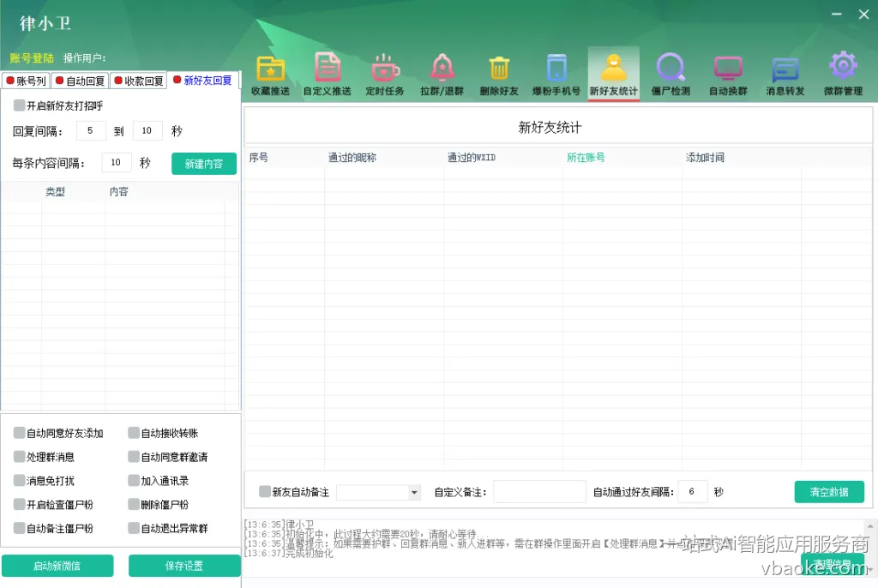
Task: Click the 序号 column header
Action: click(258, 158)
